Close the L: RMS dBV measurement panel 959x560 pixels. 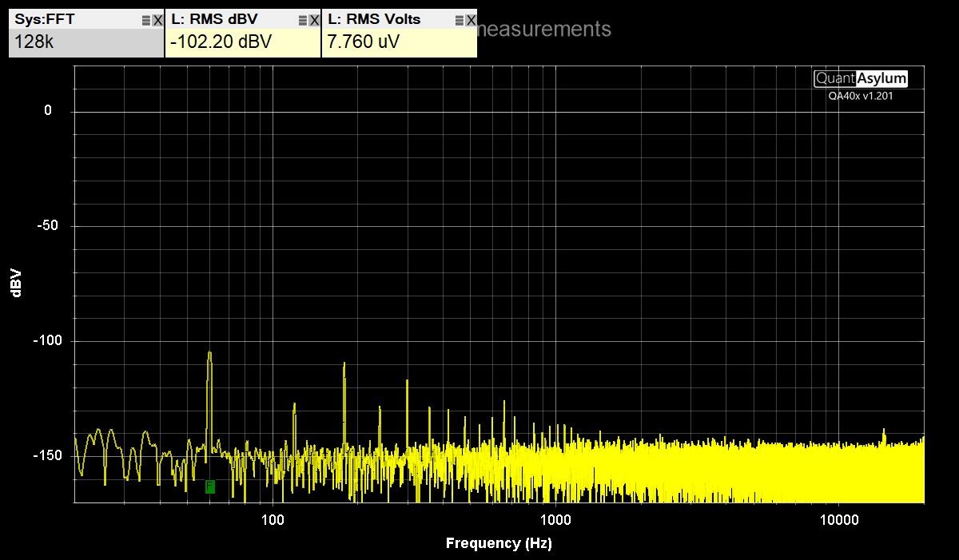pyautogui.click(x=314, y=20)
